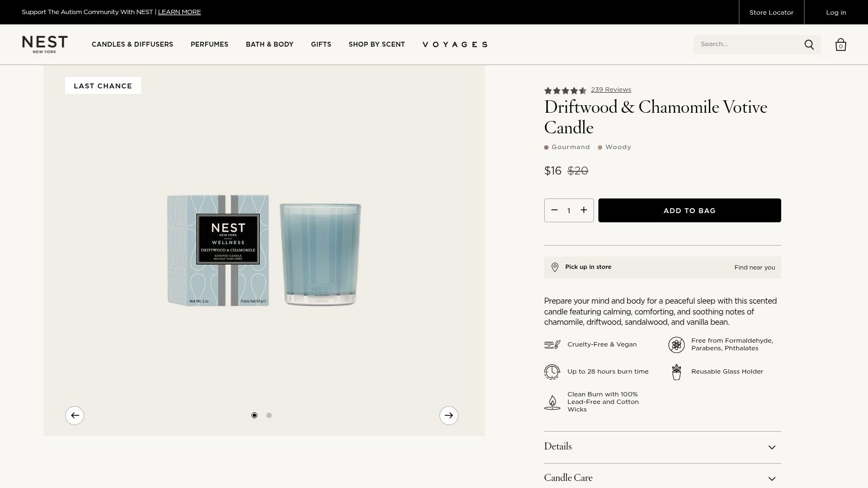
Task: Click the Reusable Glass Holder icon
Action: 676,371
